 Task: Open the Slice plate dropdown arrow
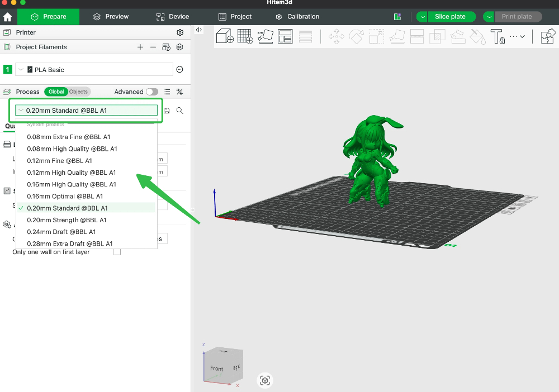(421, 16)
